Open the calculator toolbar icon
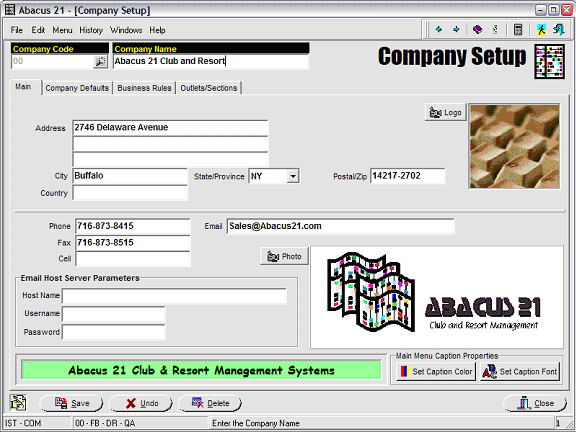Screen dimensions: 576x432 (x=518, y=29)
